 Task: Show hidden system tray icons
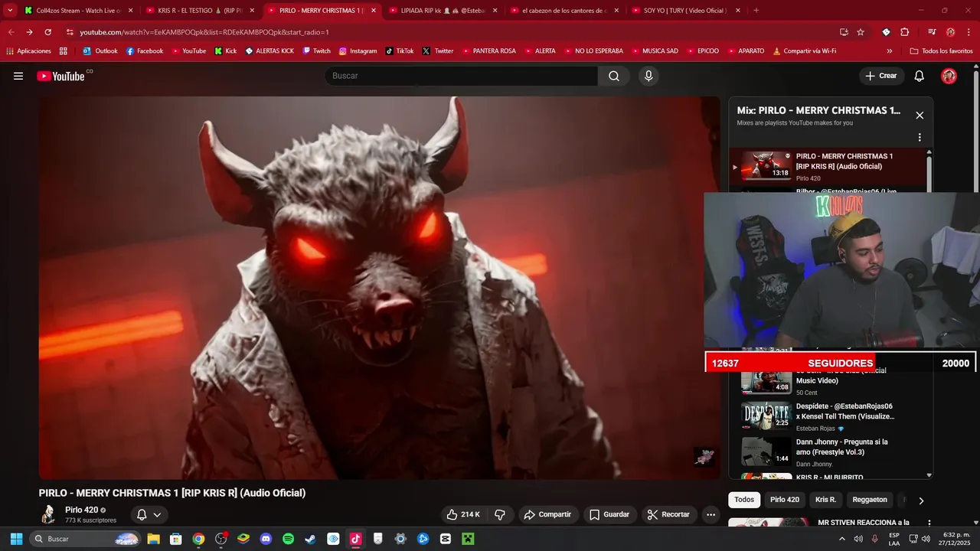tap(842, 539)
